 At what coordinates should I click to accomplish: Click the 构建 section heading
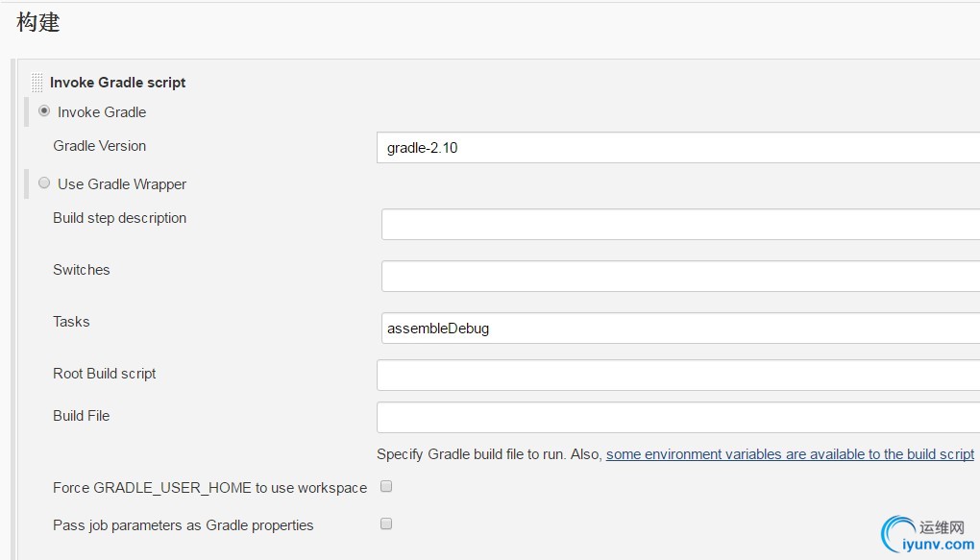tap(38, 22)
